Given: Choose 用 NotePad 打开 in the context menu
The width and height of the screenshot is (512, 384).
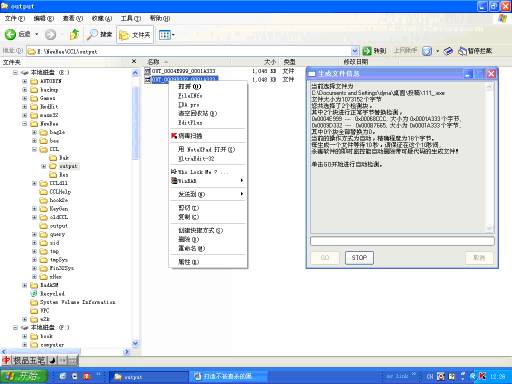Looking at the screenshot, I should pos(208,149).
